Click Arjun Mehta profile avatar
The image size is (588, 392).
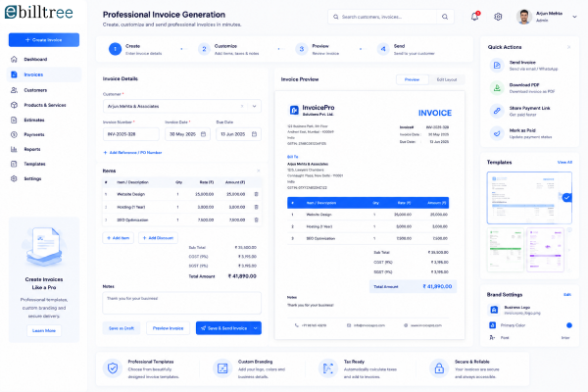524,17
